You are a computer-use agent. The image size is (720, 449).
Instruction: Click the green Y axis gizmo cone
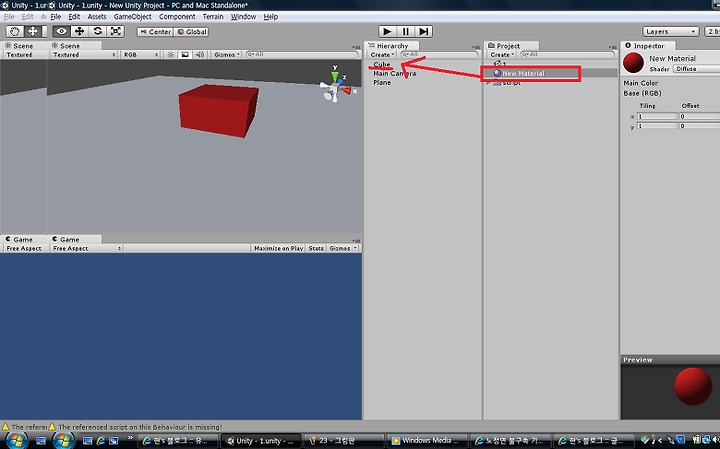click(335, 76)
